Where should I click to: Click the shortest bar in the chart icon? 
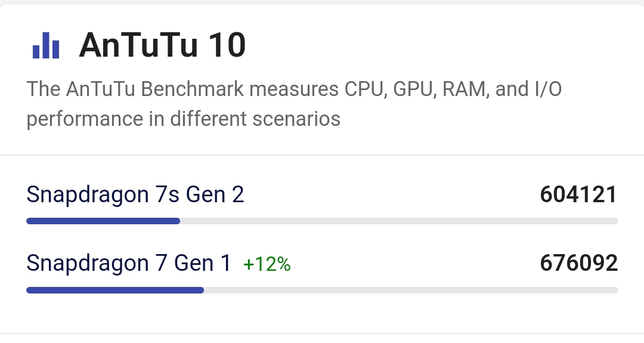click(x=36, y=52)
